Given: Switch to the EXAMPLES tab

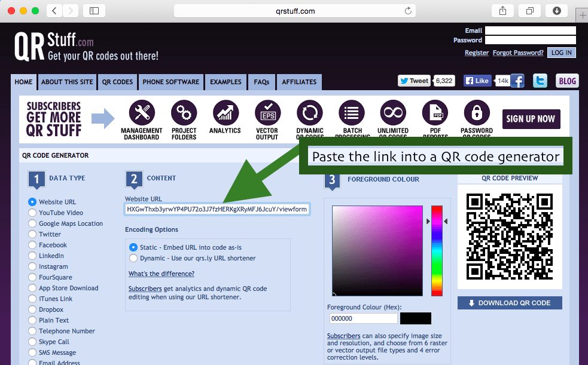Looking at the screenshot, I should coord(226,82).
